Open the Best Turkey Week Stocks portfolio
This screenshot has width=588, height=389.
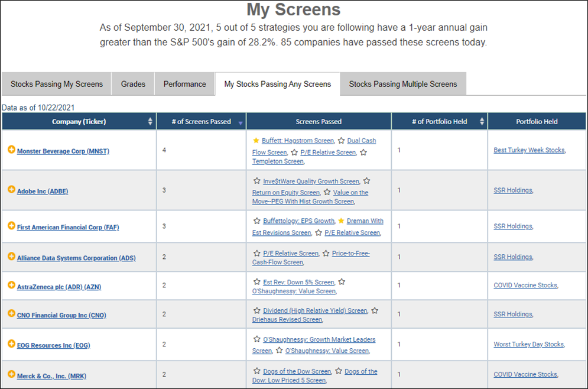tap(529, 150)
